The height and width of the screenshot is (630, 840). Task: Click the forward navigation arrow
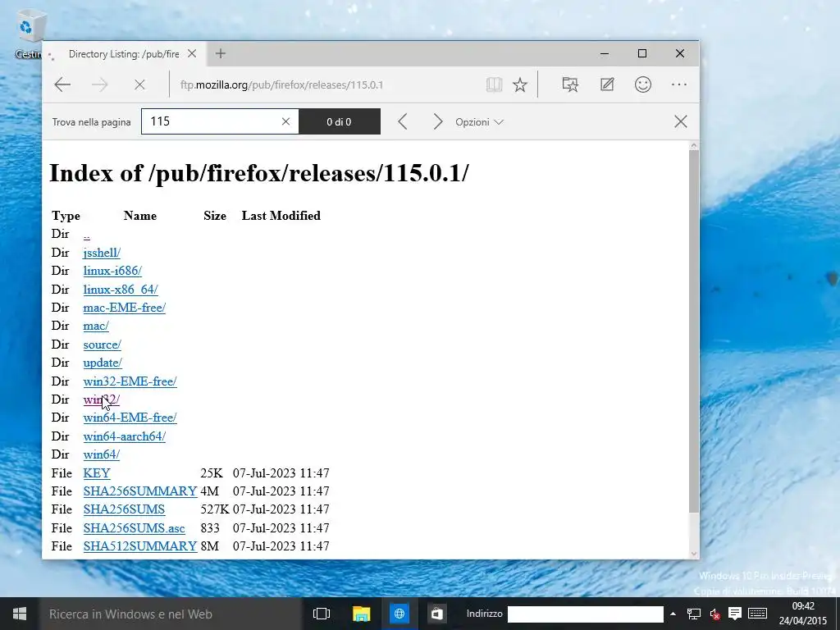tap(99, 84)
